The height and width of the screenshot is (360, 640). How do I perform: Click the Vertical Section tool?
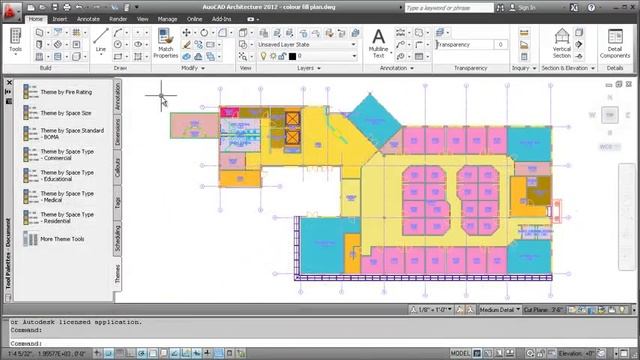click(562, 43)
